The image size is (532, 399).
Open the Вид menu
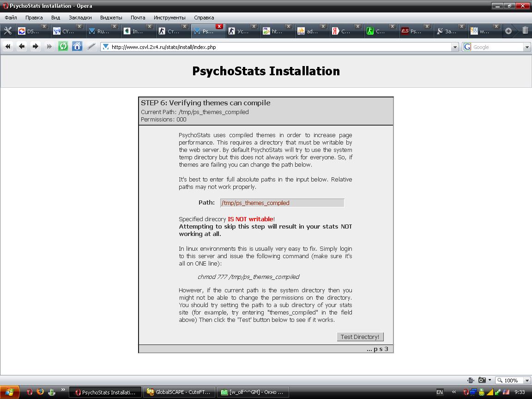tap(55, 18)
